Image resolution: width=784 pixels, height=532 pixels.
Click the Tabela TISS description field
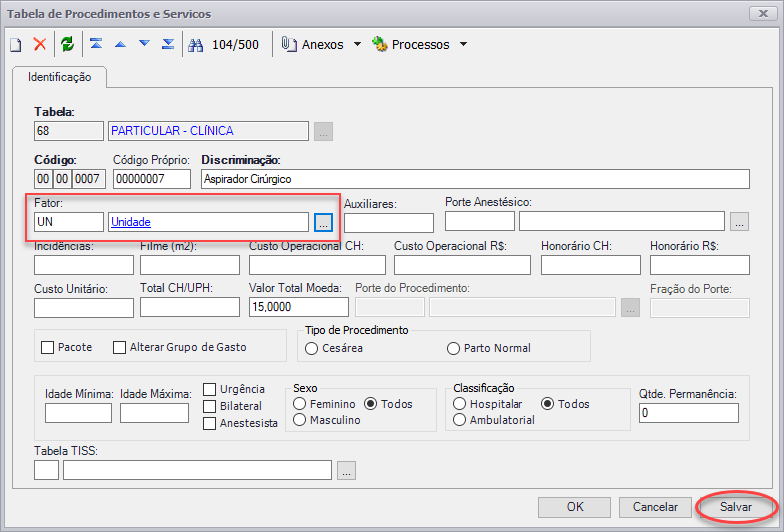click(x=198, y=470)
